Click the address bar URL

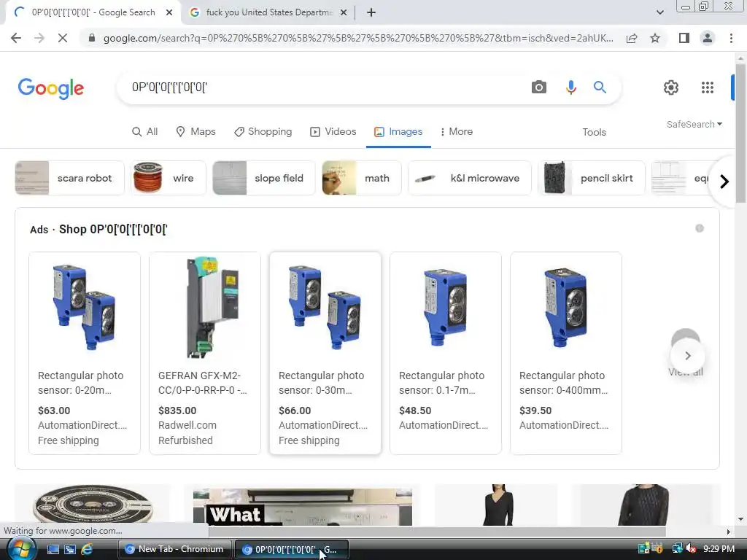(358, 38)
